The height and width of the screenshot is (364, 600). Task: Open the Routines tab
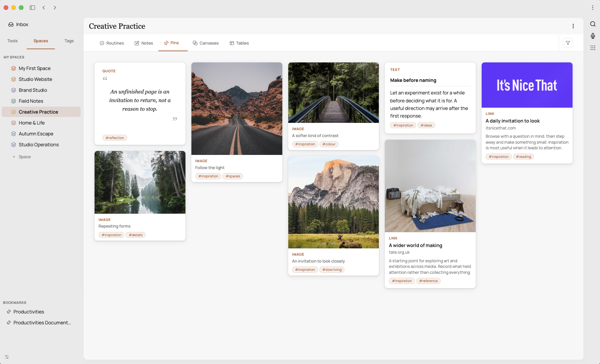click(112, 43)
